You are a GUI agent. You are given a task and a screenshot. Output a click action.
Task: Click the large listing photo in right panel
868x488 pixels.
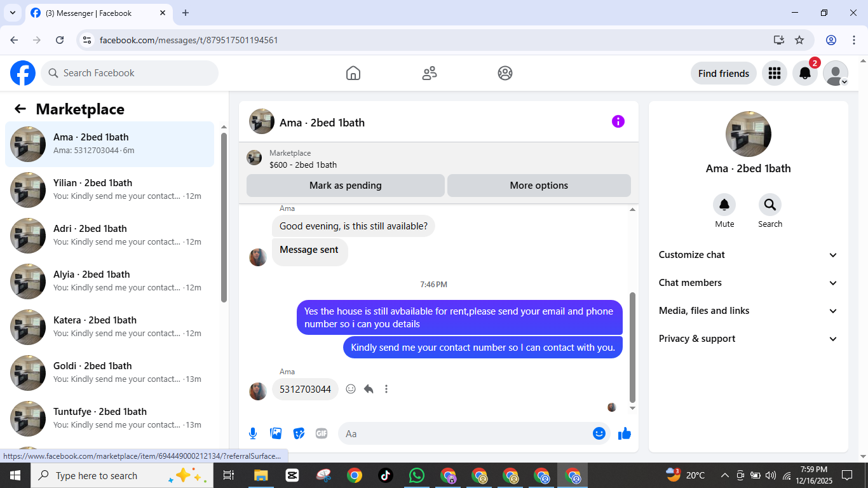click(749, 134)
